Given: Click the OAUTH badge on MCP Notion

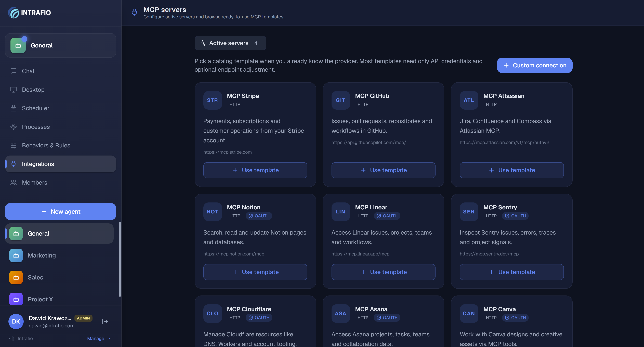Looking at the screenshot, I should click(259, 216).
